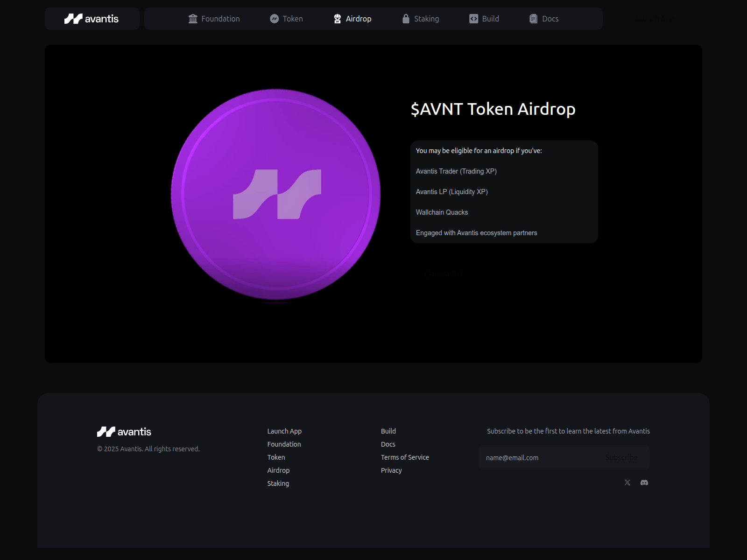This screenshot has height=560, width=747.
Task: Open Terms of Service link
Action: click(405, 457)
